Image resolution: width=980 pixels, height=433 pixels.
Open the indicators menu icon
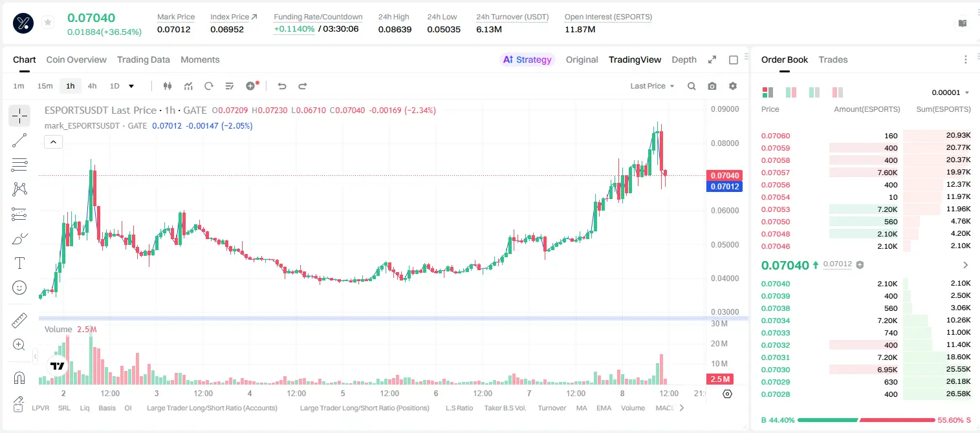point(188,86)
